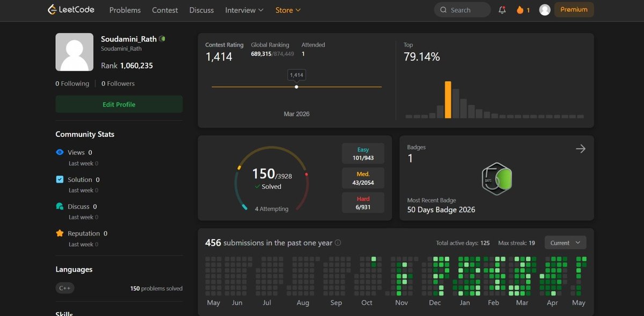The height and width of the screenshot is (316, 644).
Task: Click the 50 Days Badge 2026 label
Action: pos(441,210)
